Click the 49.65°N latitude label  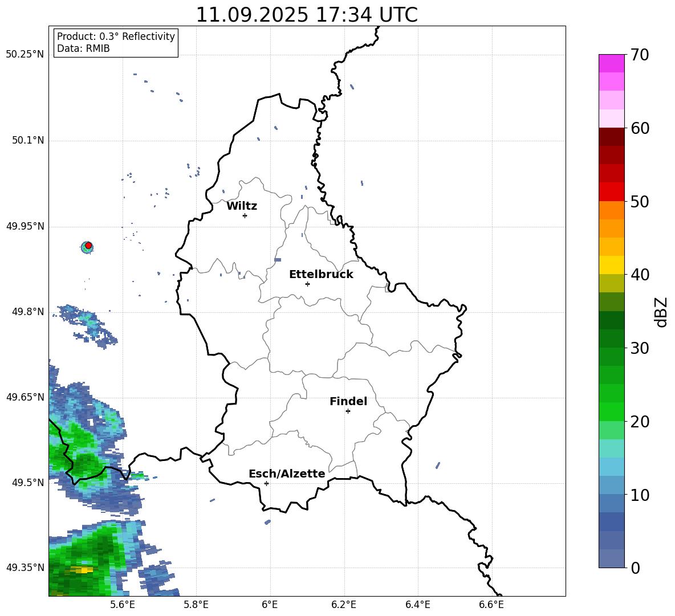coord(25,397)
